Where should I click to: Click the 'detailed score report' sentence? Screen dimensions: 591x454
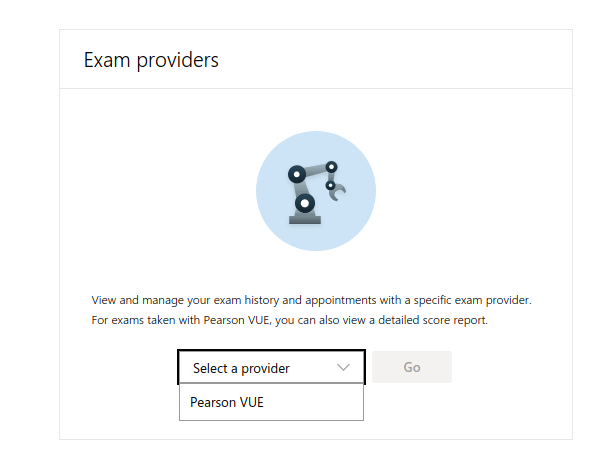click(289, 320)
